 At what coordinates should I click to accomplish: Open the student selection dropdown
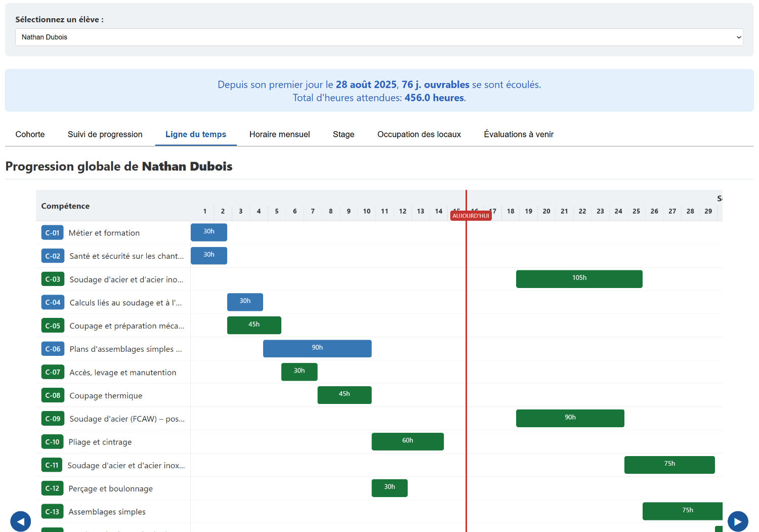point(379,37)
